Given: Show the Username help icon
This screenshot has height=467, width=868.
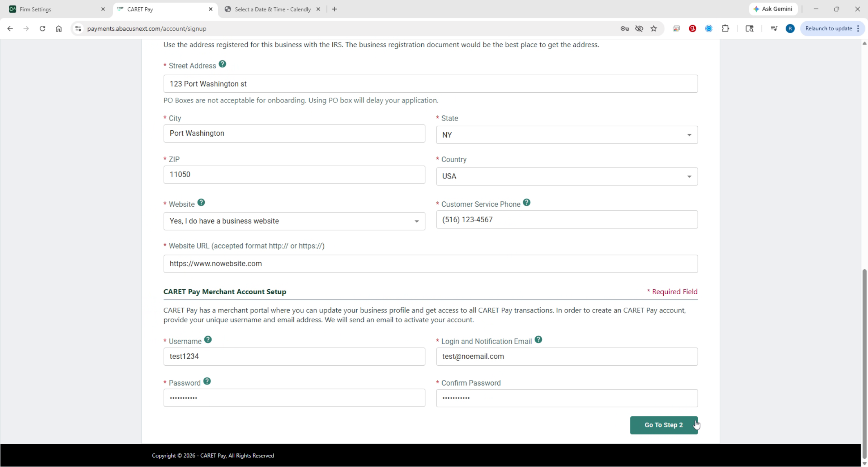Looking at the screenshot, I should (208, 340).
